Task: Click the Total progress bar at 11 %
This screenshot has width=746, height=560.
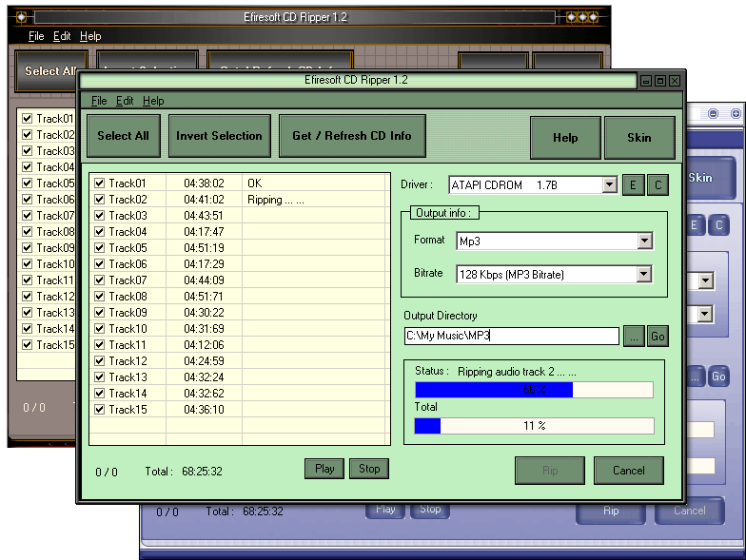Action: (x=534, y=426)
